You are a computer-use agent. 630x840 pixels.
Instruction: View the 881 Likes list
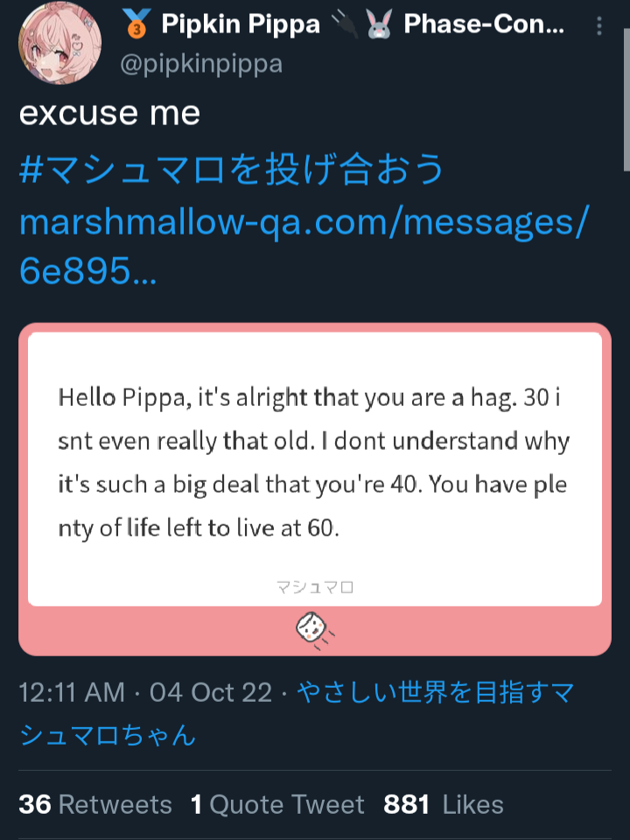(444, 805)
